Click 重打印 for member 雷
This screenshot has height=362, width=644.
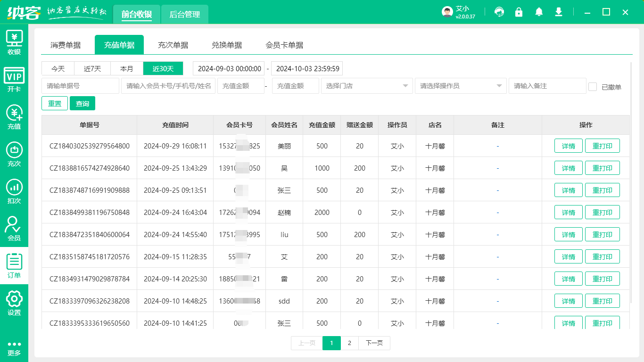coord(603,279)
